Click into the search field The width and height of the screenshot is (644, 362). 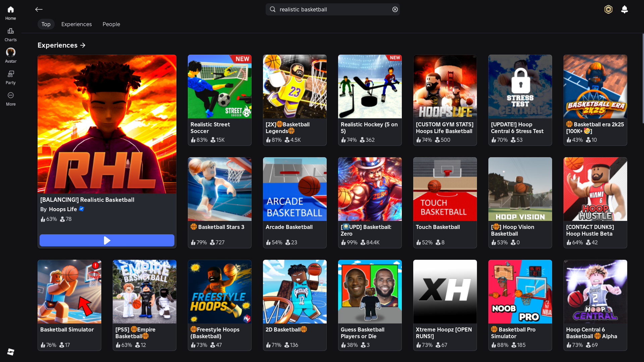coord(333,9)
